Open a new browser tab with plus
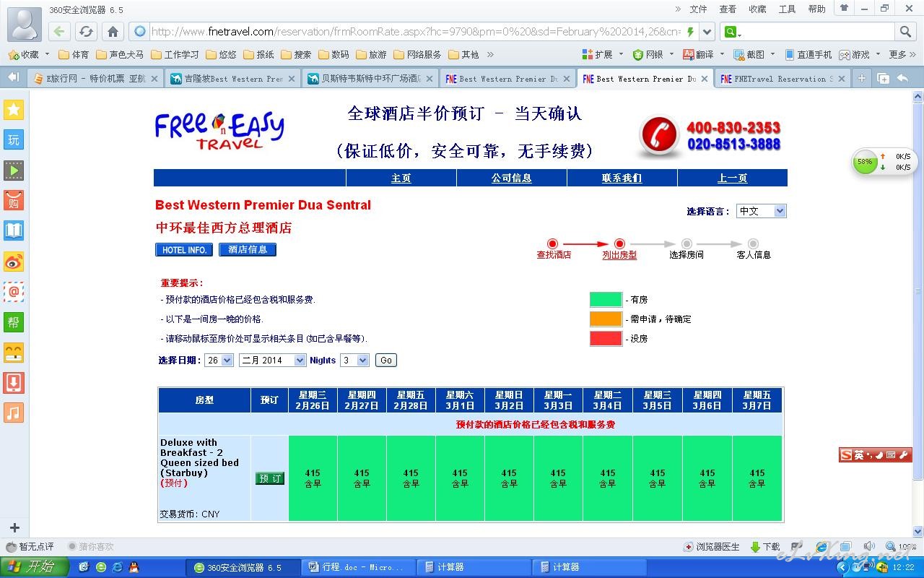Image resolution: width=924 pixels, height=578 pixels. [x=861, y=79]
